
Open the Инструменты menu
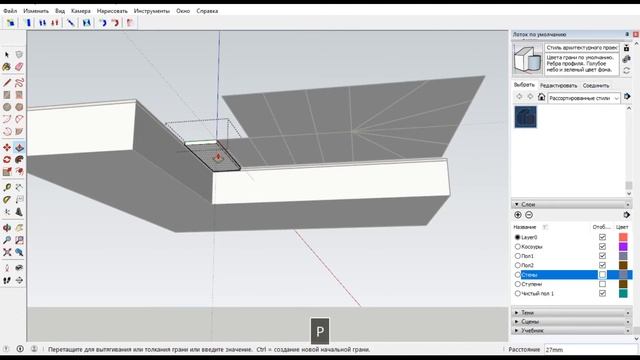tap(152, 11)
